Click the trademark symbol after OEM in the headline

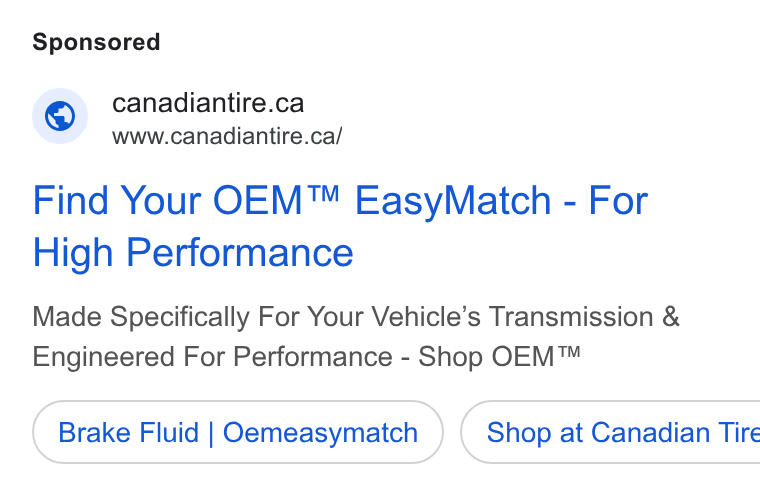click(323, 193)
